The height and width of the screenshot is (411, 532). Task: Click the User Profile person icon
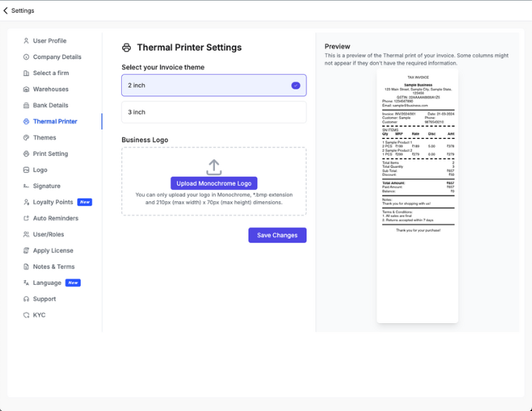[26, 41]
